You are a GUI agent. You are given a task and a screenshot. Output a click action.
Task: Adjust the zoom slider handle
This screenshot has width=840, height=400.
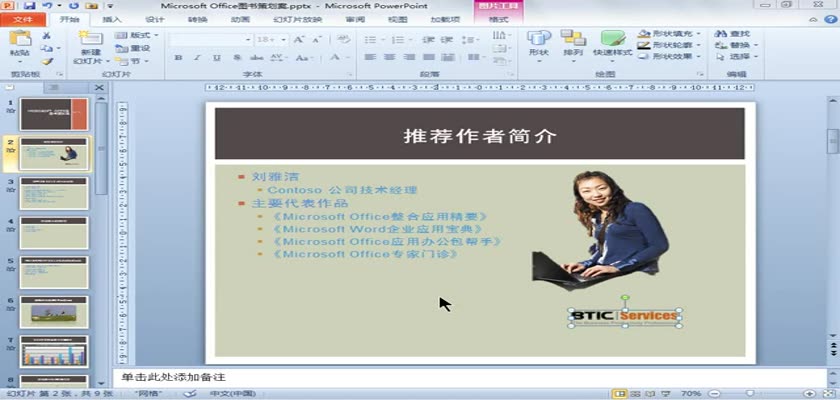[x=751, y=394]
